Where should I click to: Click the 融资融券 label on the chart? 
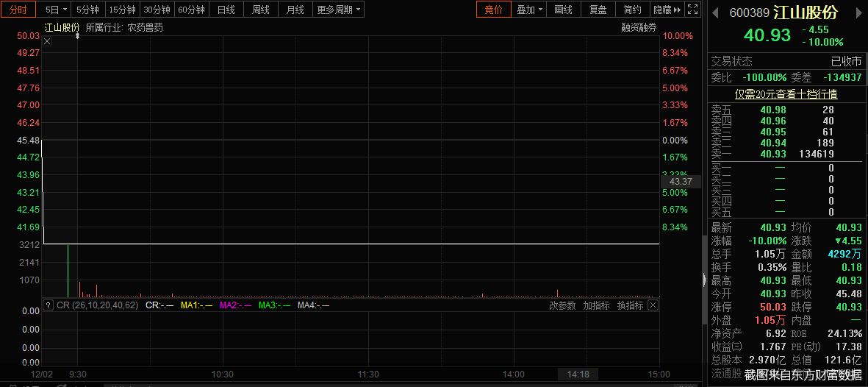pos(639,27)
